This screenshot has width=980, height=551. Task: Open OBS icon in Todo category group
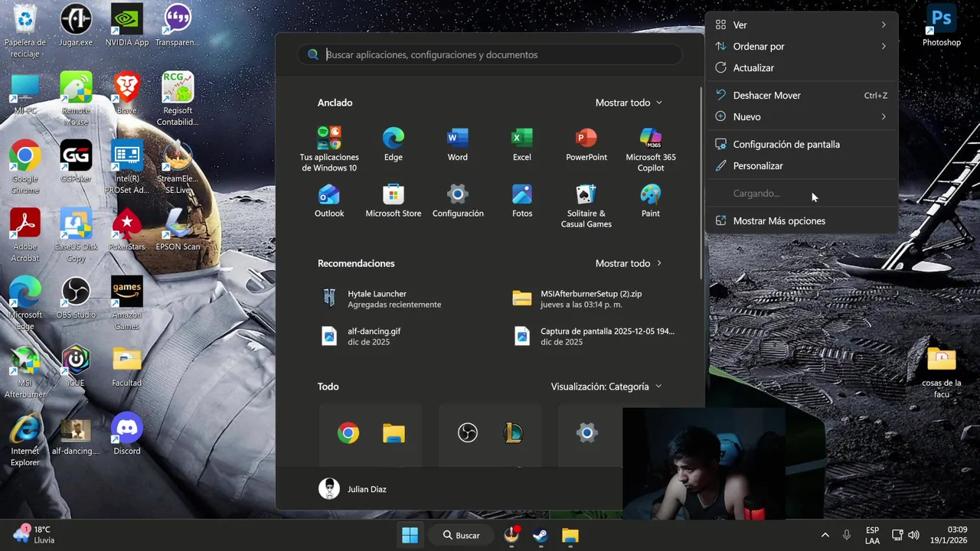pyautogui.click(x=468, y=434)
